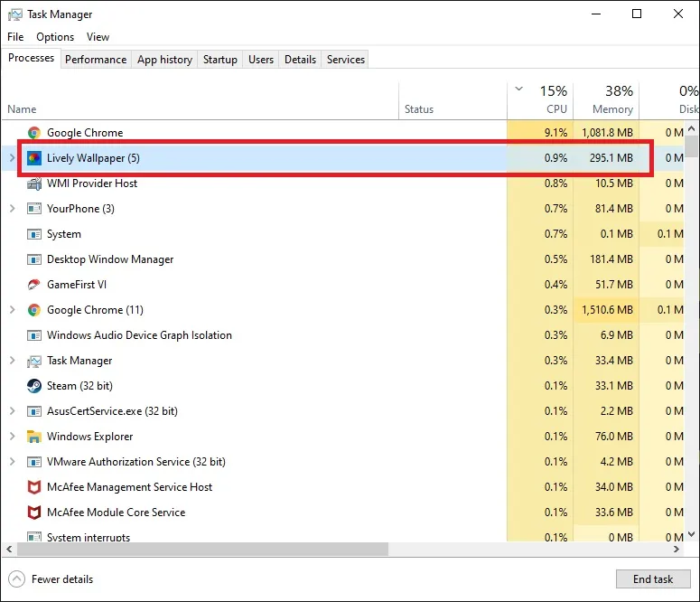700x602 pixels.
Task: Click the 9.1% CPU value
Action: pos(555,133)
